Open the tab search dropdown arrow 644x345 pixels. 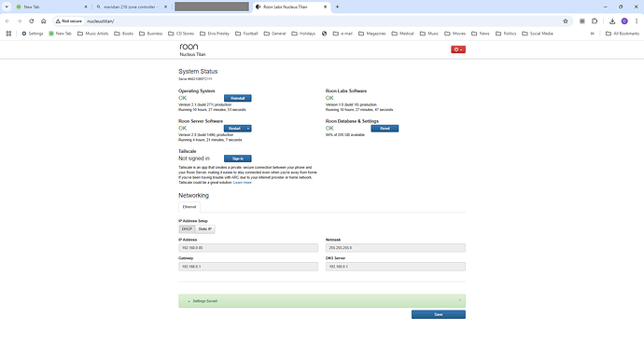(7, 7)
